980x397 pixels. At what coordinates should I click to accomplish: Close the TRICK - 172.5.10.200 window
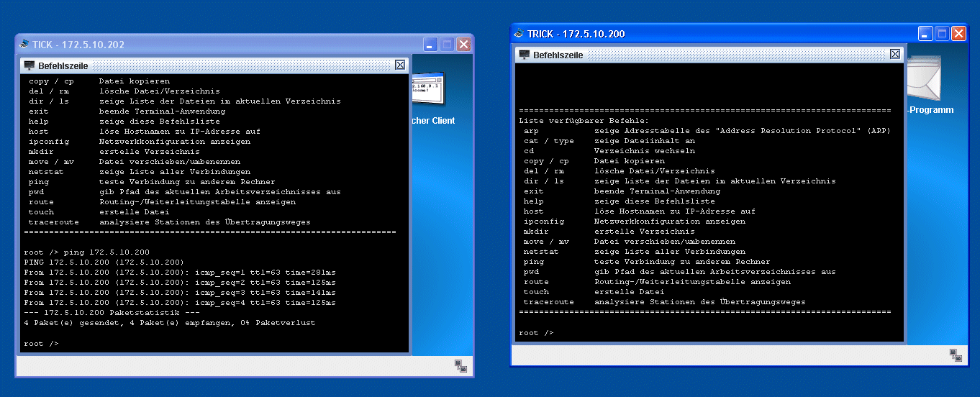click(958, 34)
